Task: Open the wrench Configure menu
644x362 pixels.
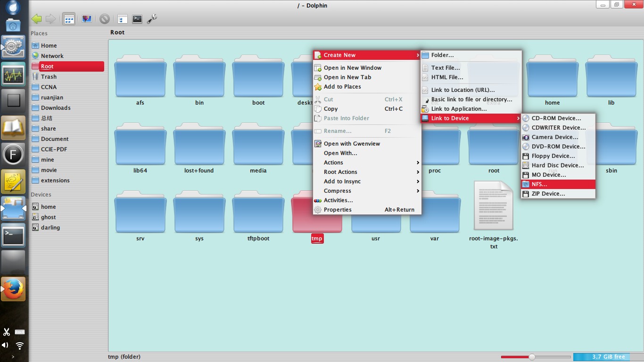Action: click(x=152, y=19)
